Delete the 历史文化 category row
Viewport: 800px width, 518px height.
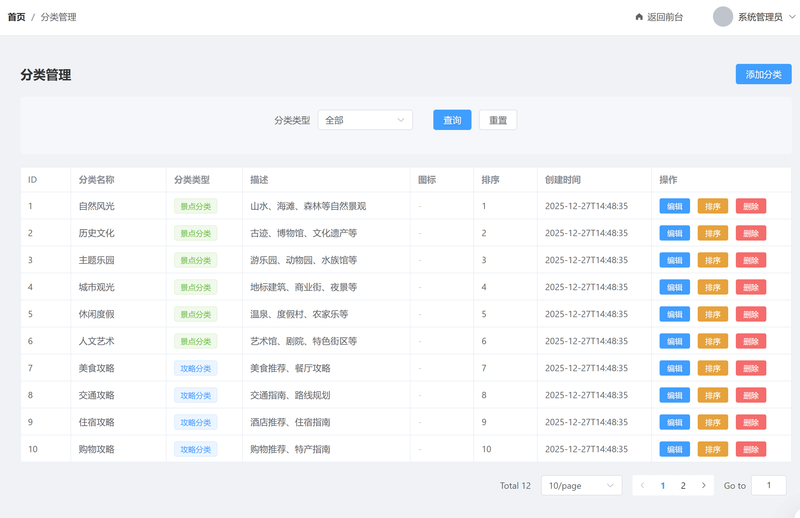[750, 233]
